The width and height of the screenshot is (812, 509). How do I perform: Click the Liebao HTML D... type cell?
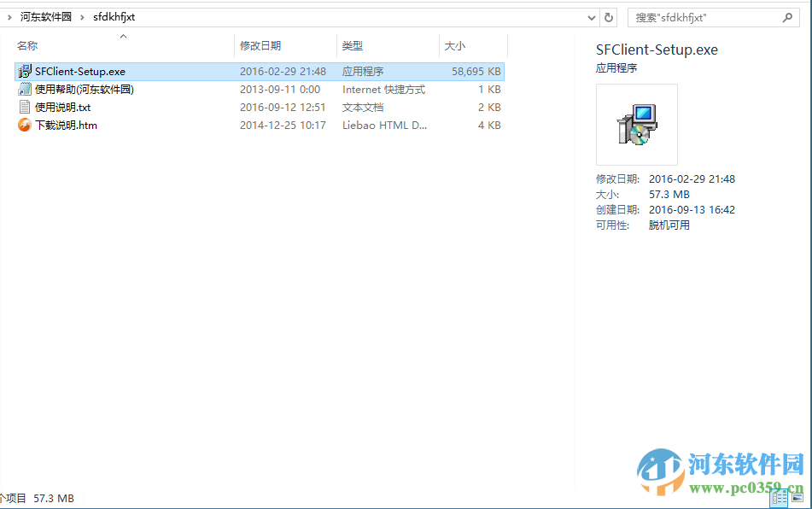point(384,125)
